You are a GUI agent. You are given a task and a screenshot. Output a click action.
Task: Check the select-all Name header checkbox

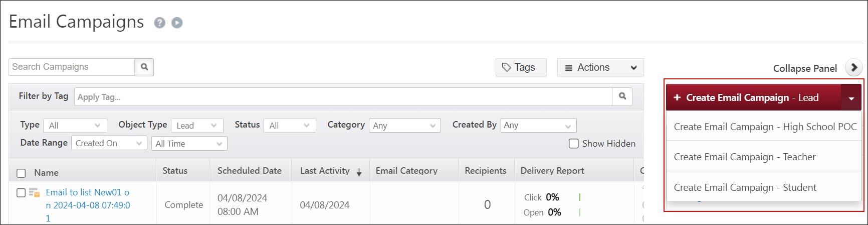(x=21, y=173)
